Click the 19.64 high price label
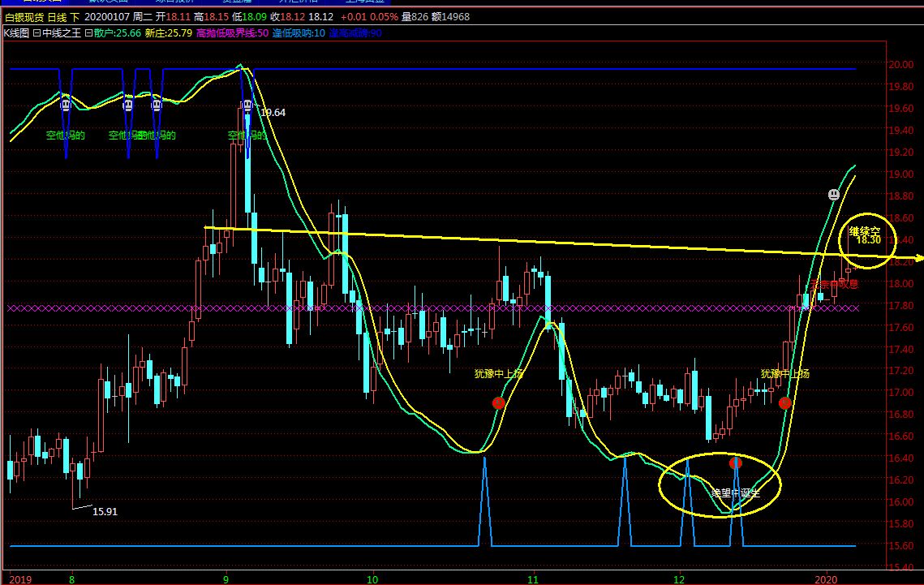Viewport: 924px width, 585px height. tap(273, 113)
